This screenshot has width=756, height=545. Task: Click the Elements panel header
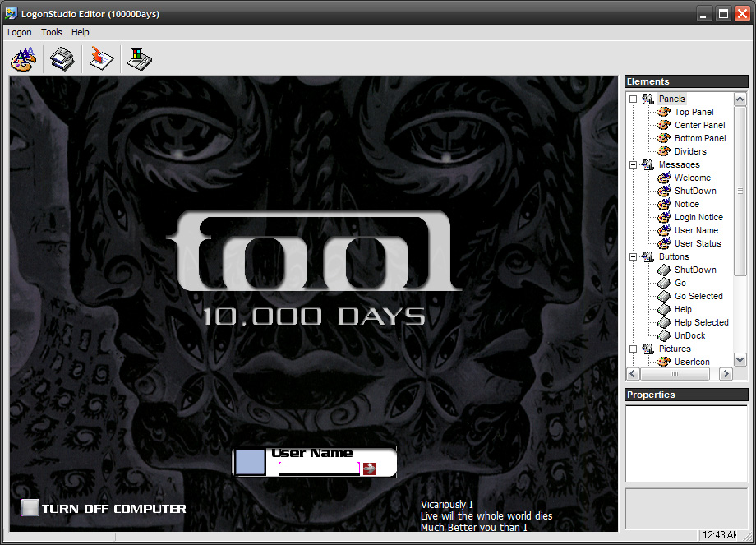pyautogui.click(x=686, y=81)
